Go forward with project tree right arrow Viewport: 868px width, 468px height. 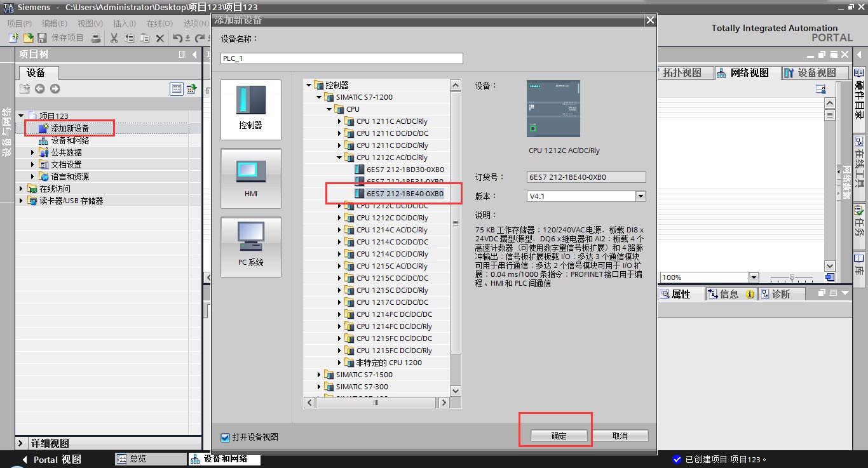coord(55,89)
